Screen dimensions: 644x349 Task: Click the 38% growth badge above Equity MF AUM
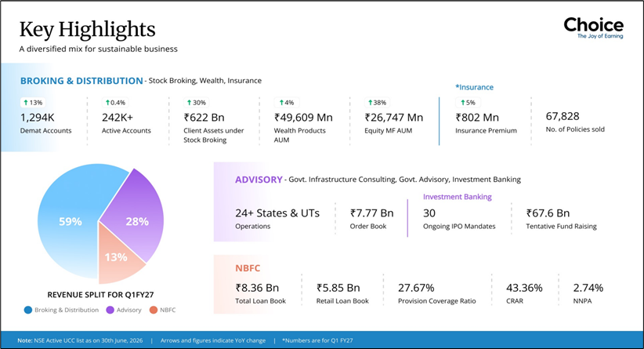coord(377,103)
